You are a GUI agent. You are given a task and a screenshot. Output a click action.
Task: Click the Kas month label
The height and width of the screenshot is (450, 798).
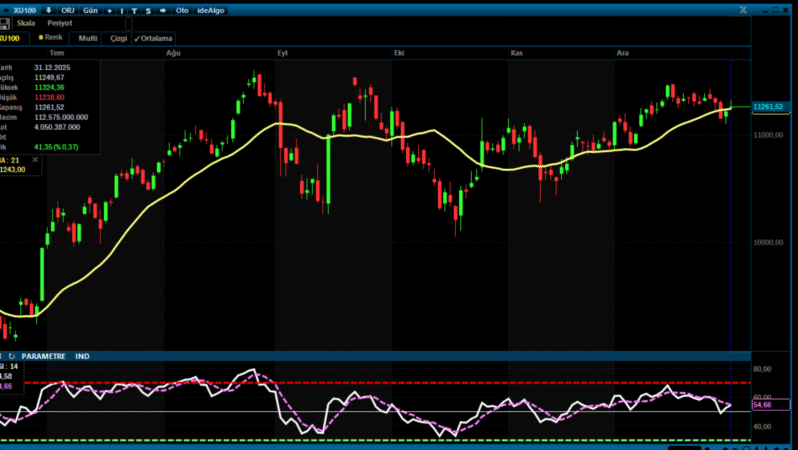click(517, 53)
